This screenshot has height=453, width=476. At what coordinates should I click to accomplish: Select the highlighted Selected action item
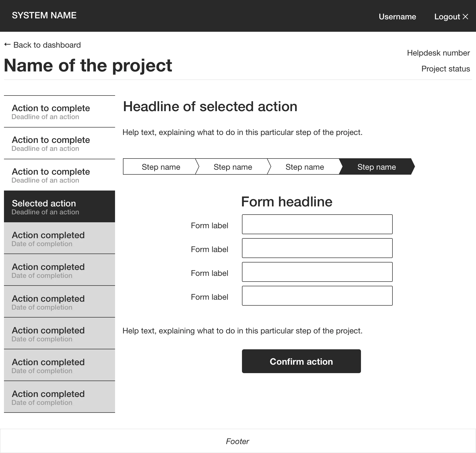(x=59, y=206)
